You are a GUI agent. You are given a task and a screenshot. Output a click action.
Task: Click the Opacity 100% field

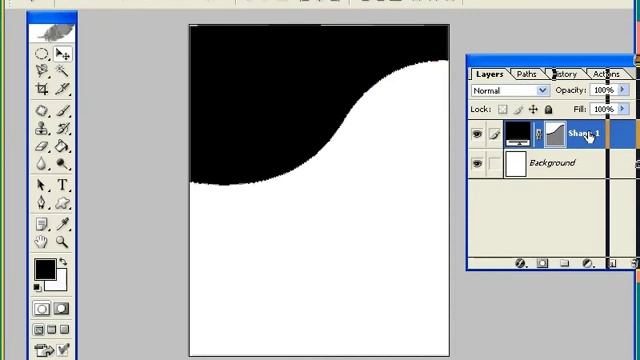pyautogui.click(x=603, y=90)
